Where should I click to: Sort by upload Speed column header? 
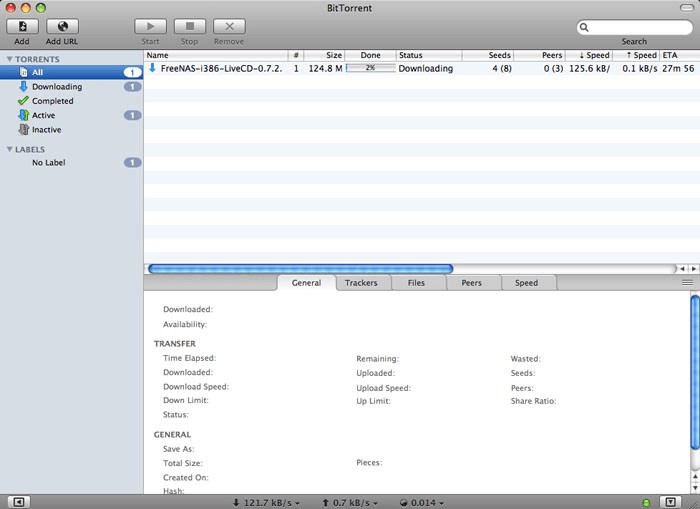tap(636, 55)
